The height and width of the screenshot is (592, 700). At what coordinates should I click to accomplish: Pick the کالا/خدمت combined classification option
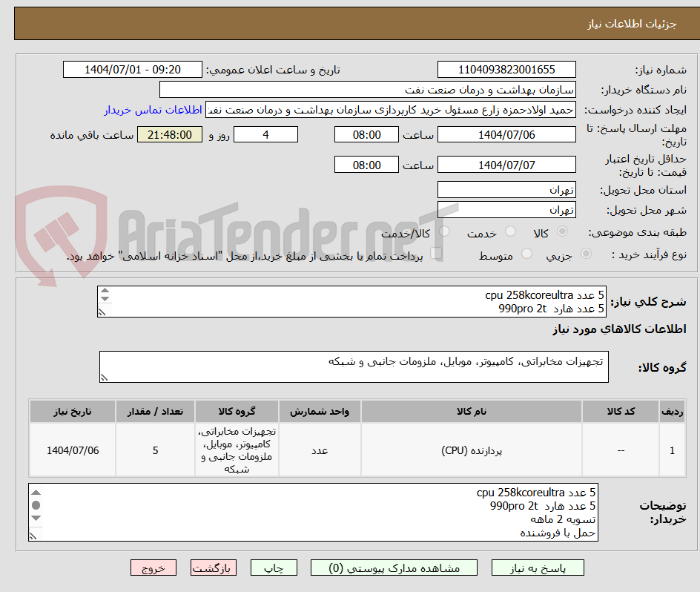tap(444, 231)
